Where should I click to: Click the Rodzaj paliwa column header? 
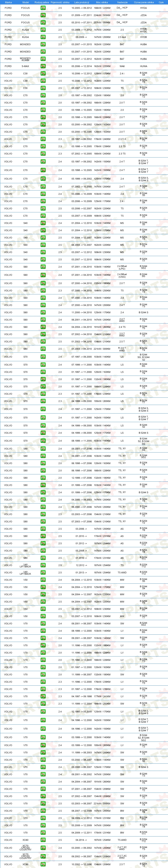[42, 2]
